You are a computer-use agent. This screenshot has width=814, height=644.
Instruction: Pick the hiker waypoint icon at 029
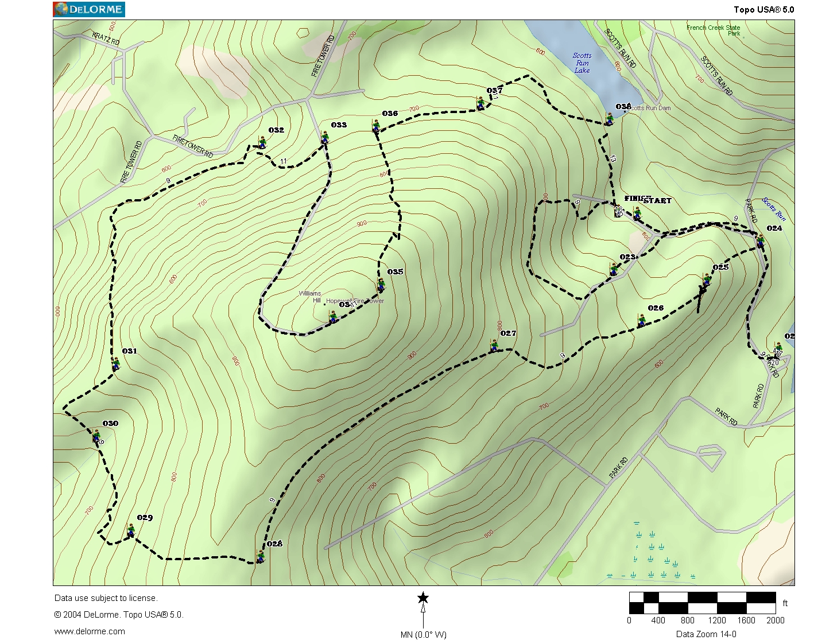pyautogui.click(x=131, y=530)
